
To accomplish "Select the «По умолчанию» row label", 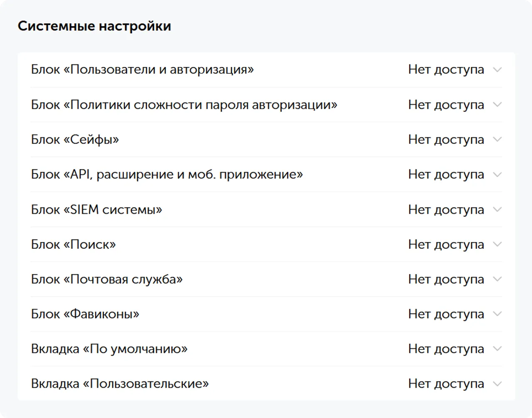I will click(x=110, y=349).
